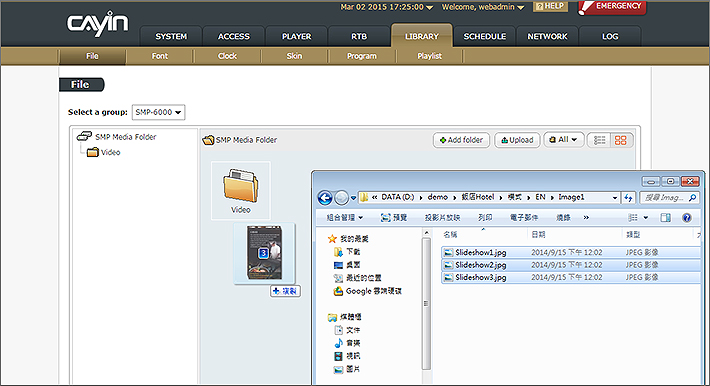Open the Explorer recent locations dropdown arrow
This screenshot has width=710, height=386.
tap(353, 198)
